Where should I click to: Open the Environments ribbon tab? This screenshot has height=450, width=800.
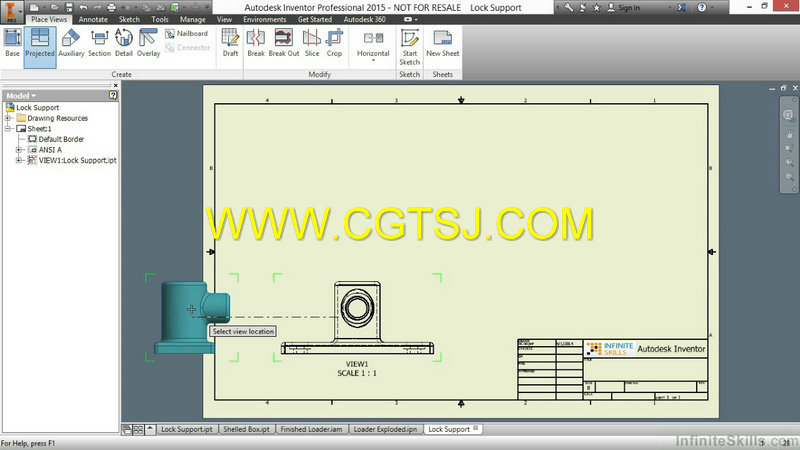pos(265,19)
